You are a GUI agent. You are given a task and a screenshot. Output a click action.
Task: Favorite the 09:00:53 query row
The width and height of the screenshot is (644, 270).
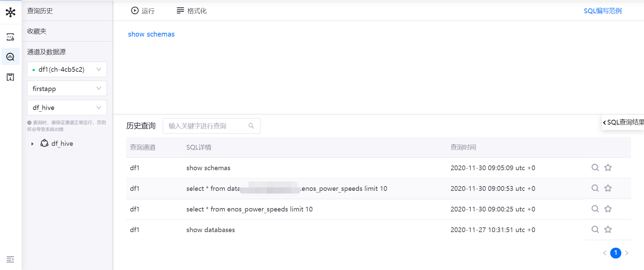click(x=608, y=188)
